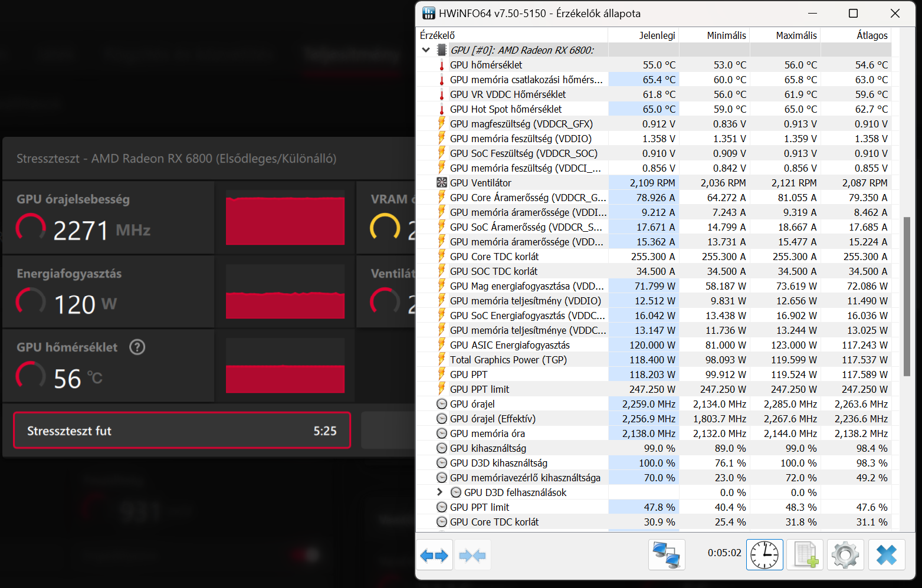This screenshot has width=922, height=588.
Task: Click the HWiNFO sensor list vertical scrollbar thumb
Action: click(907, 296)
